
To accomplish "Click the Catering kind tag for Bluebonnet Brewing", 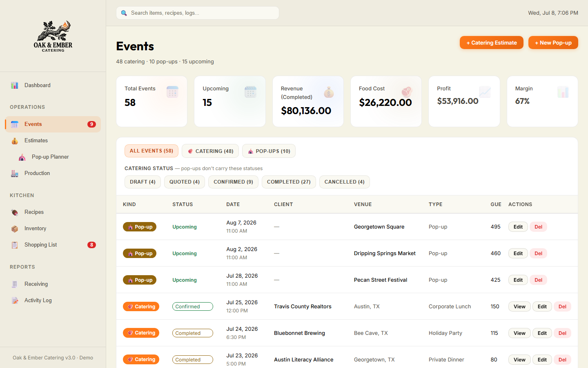I will 141,333.
